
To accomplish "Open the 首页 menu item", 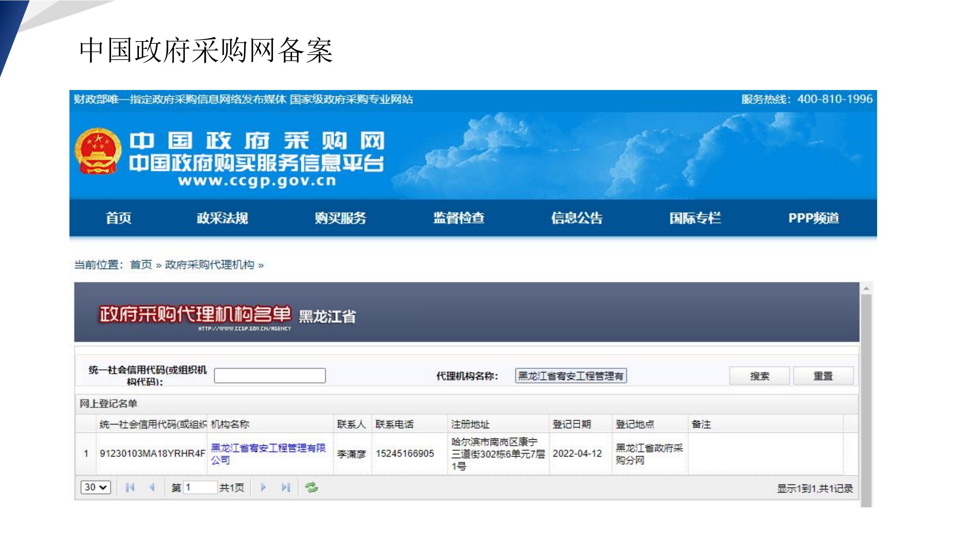I will pyautogui.click(x=118, y=218).
